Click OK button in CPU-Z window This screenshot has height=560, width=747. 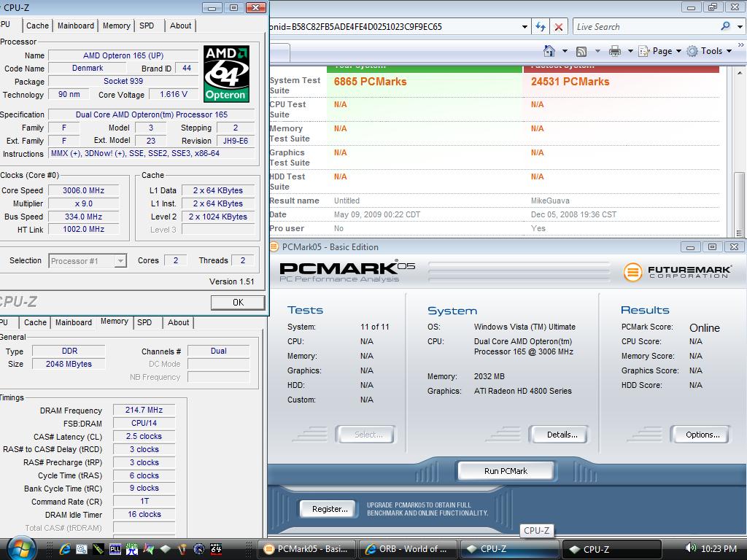pyautogui.click(x=238, y=303)
